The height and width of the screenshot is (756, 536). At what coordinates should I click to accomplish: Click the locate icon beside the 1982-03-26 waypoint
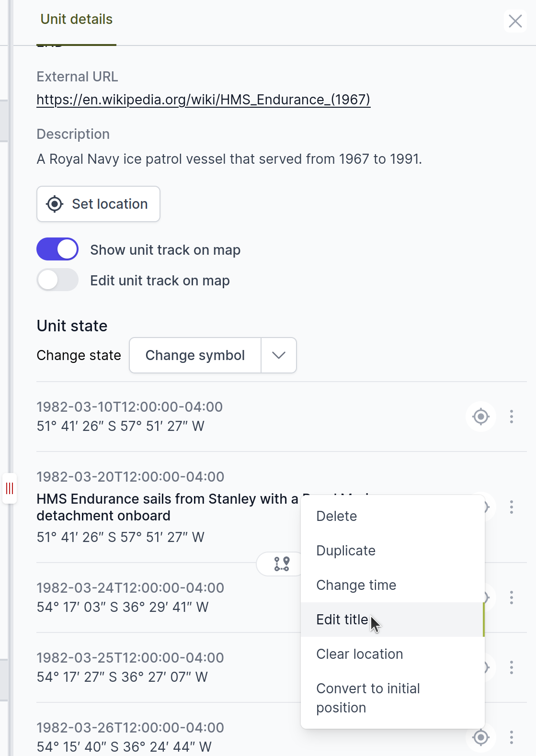[x=480, y=738]
